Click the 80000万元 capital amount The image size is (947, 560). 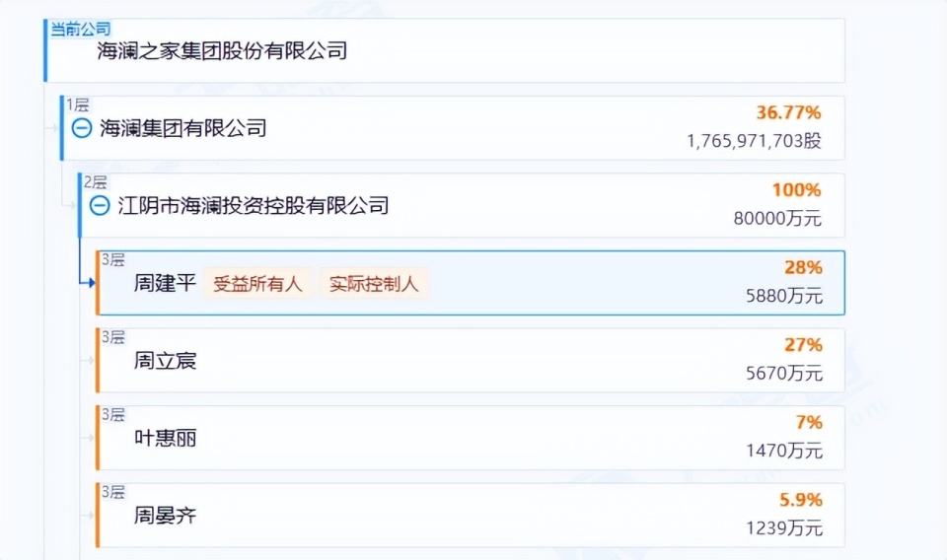(x=777, y=219)
